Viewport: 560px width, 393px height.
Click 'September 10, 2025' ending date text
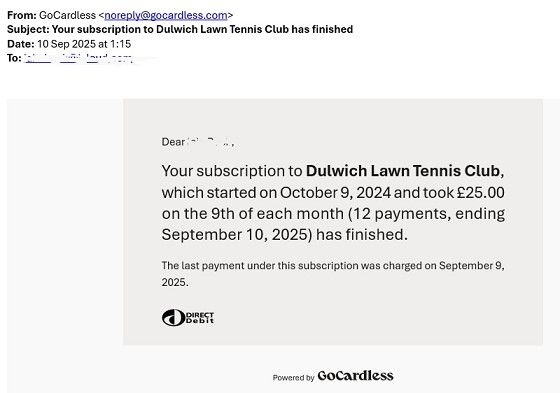(234, 235)
